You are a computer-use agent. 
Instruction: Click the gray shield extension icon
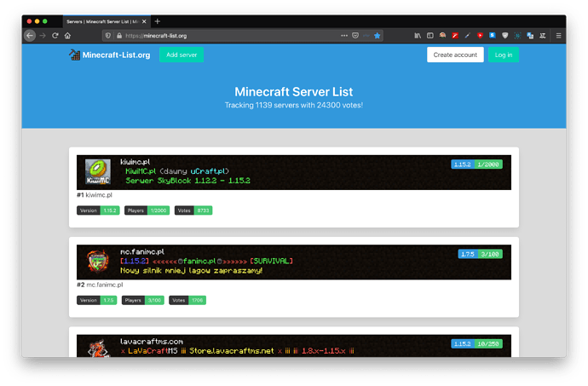pyautogui.click(x=505, y=36)
